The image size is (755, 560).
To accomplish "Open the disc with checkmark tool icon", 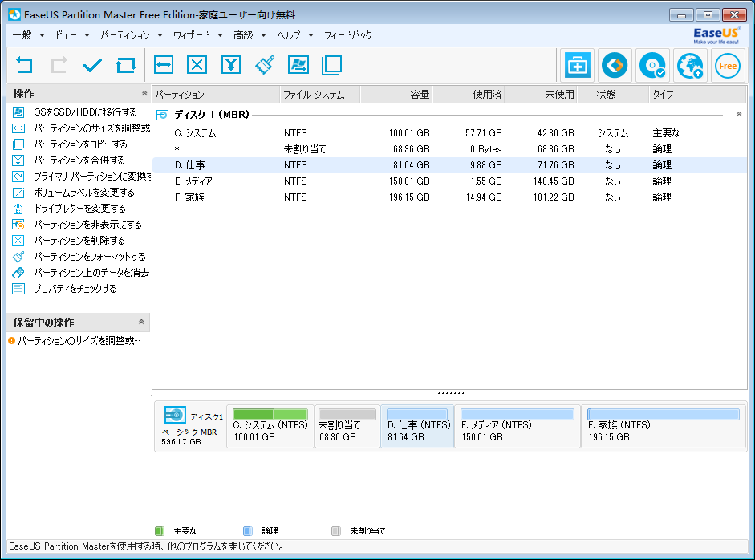I will 652,65.
